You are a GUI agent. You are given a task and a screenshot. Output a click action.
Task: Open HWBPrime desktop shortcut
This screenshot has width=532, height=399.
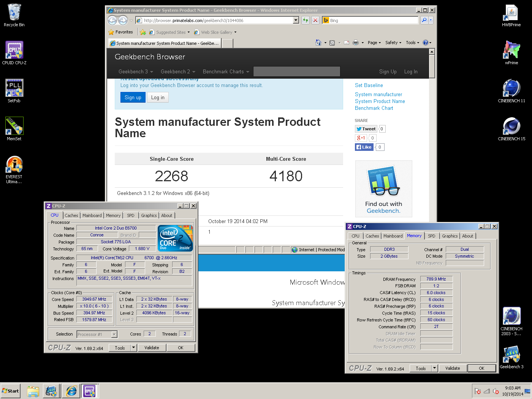pyautogui.click(x=511, y=15)
